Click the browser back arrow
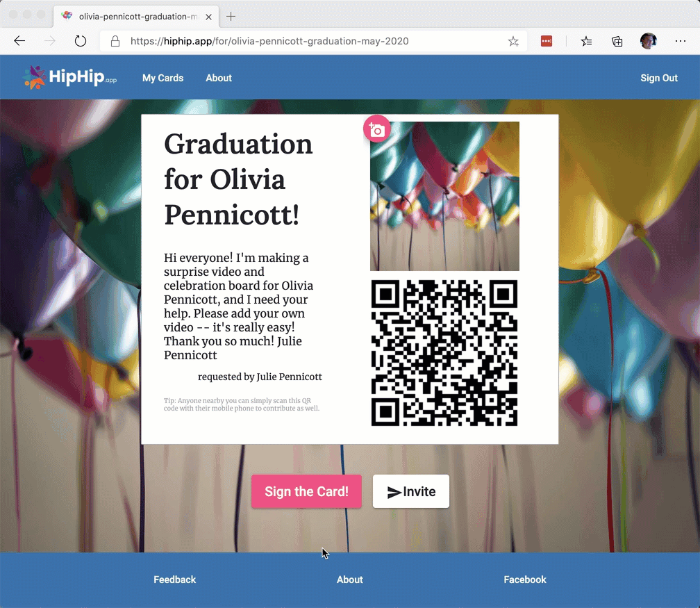This screenshot has height=608, width=700. pos(19,41)
